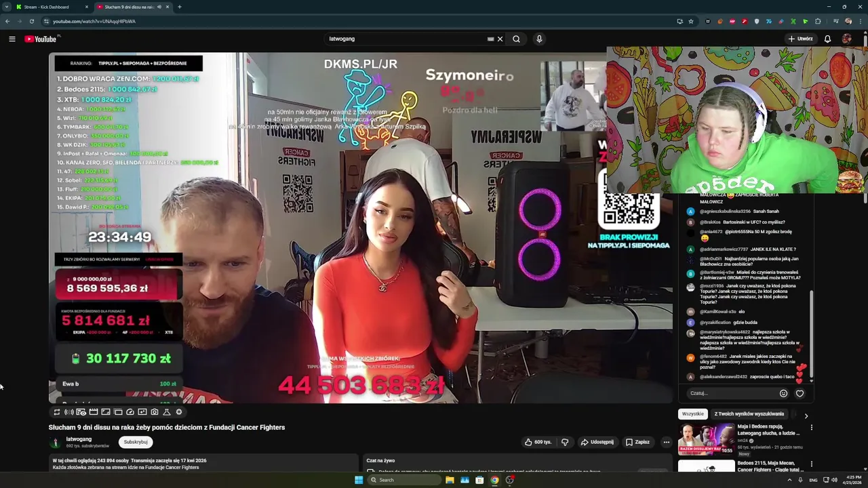This screenshot has height=488, width=868.
Task: Subscribe with the Subskrybuj button
Action: point(135,442)
